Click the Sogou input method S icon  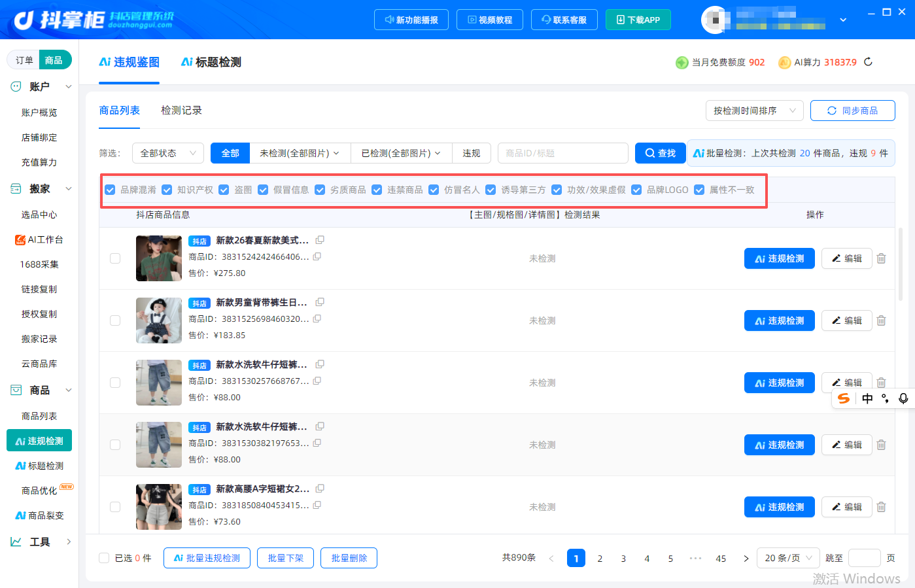(844, 398)
